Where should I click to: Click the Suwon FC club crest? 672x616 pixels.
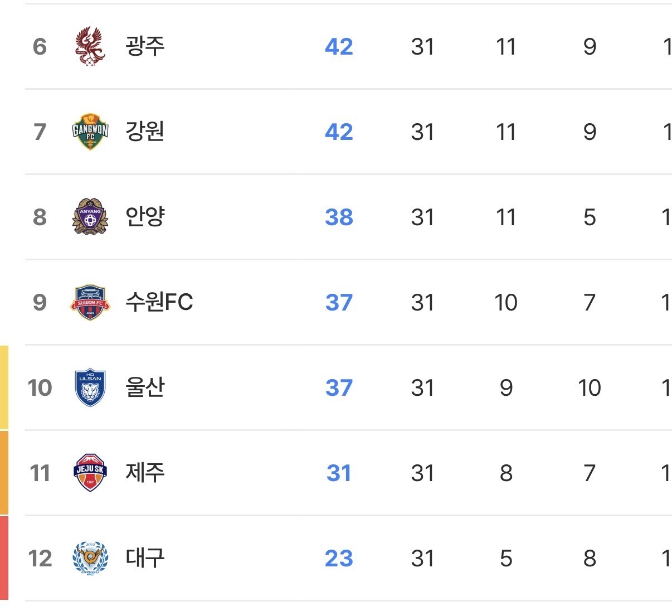coord(90,303)
